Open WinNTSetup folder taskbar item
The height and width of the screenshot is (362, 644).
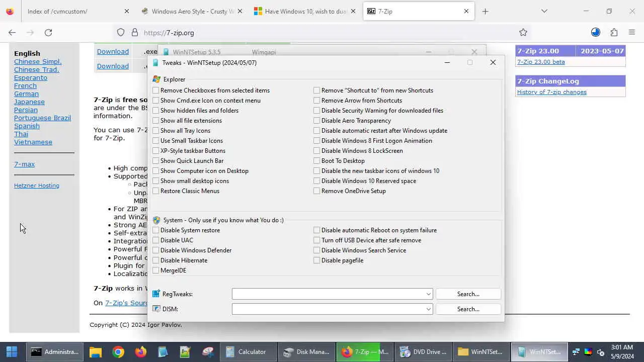[x=481, y=352]
